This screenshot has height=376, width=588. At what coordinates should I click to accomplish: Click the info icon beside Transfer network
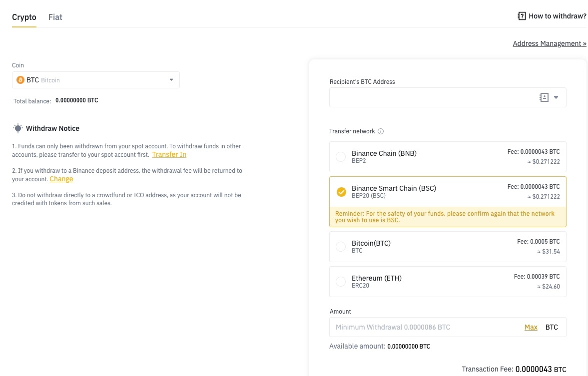pos(381,131)
